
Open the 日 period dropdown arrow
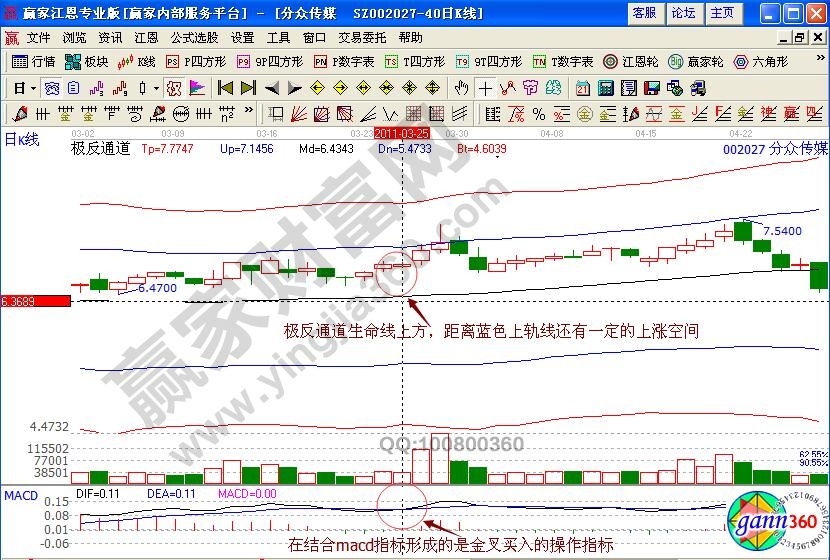[x=34, y=88]
